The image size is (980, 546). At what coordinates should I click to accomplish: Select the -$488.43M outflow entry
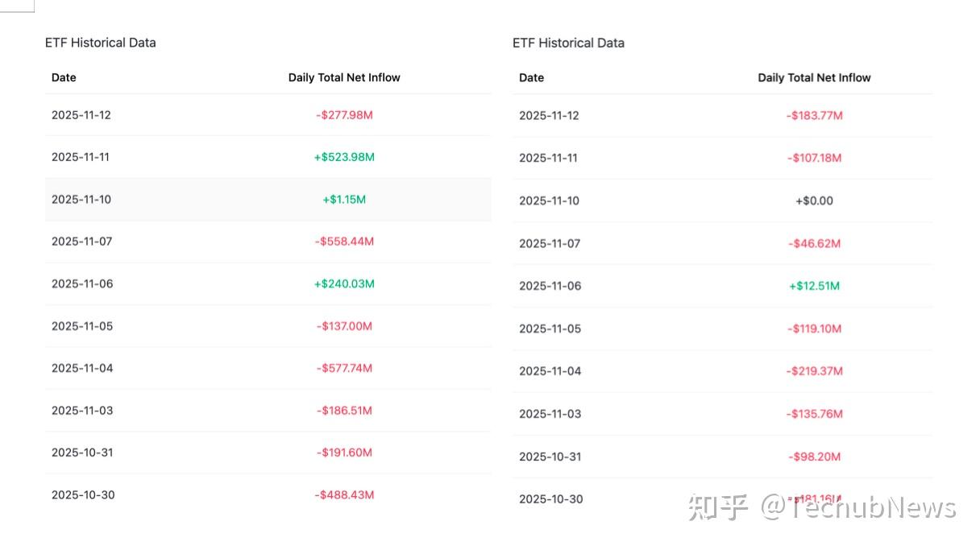pyautogui.click(x=344, y=494)
